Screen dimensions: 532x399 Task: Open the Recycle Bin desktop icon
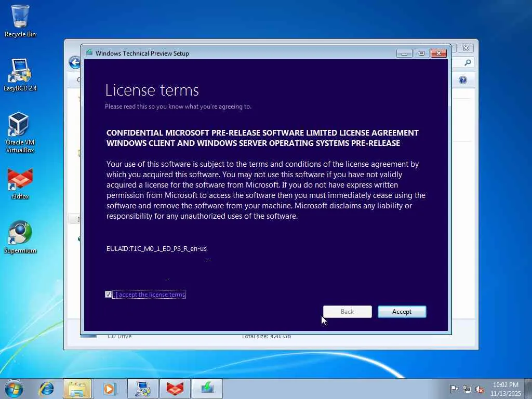pyautogui.click(x=20, y=21)
